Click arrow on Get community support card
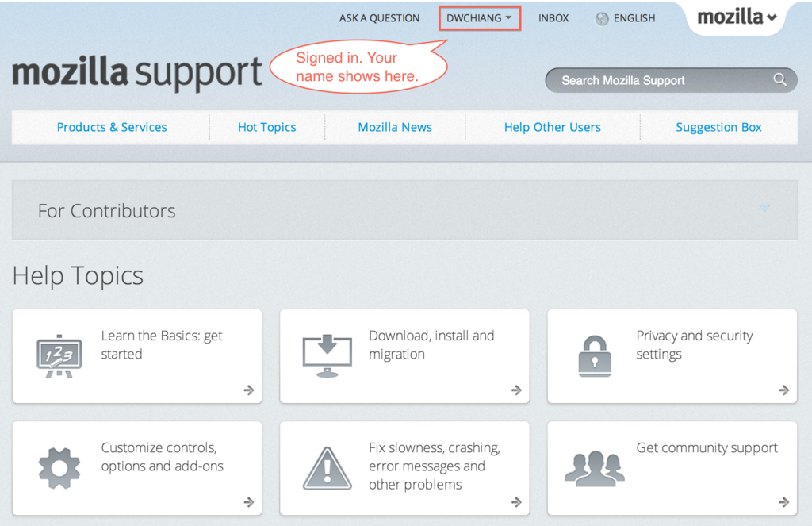Screen dimensions: 812x526 (784, 501)
